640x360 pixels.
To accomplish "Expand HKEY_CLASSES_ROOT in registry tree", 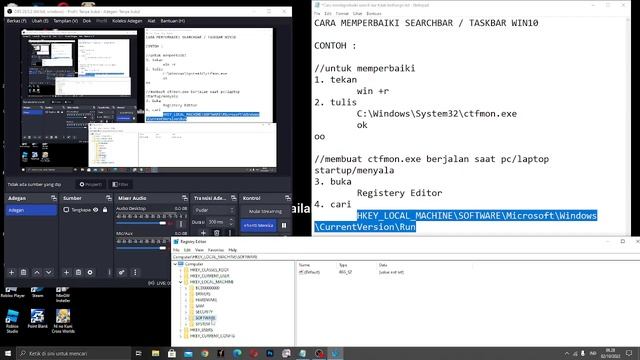I will coord(181,270).
